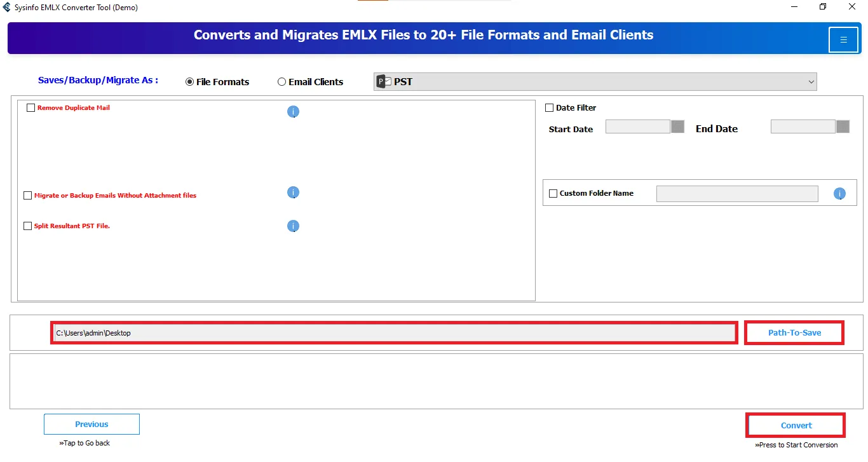The width and height of the screenshot is (868, 462).
Task: Click the 'Saves/Backup/Migrate As :' label
Action: pyautogui.click(x=98, y=81)
